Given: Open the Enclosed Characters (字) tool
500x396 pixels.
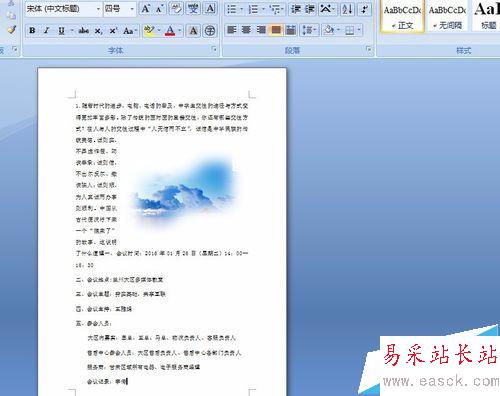Looking at the screenshot, I should click(x=210, y=31).
